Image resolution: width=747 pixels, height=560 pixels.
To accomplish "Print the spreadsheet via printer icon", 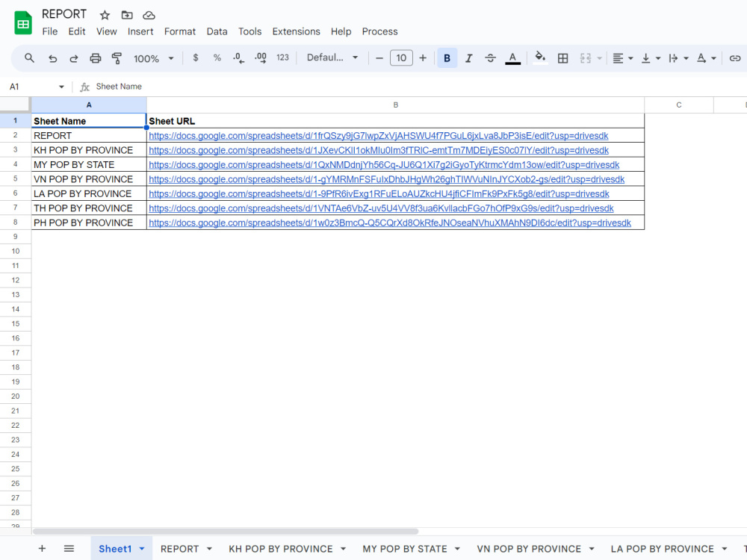I will point(96,58).
